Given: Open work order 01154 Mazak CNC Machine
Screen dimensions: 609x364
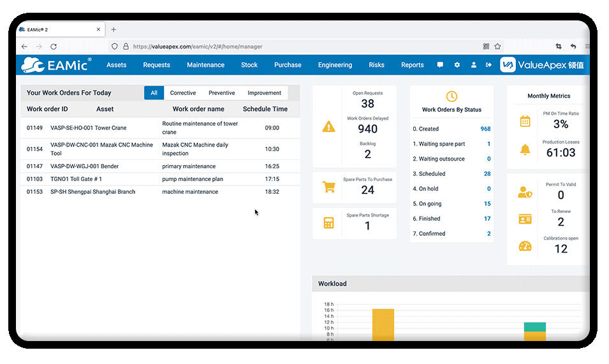Looking at the screenshot, I should point(160,149).
